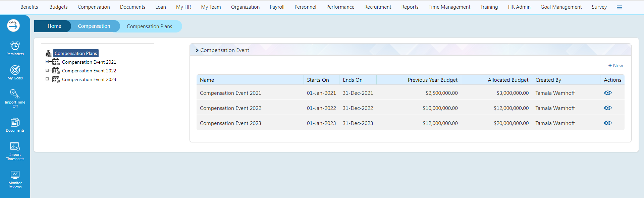Viewport: 644px width, 198px height.
Task: Click the Import Timesheets icon
Action: pyautogui.click(x=15, y=147)
